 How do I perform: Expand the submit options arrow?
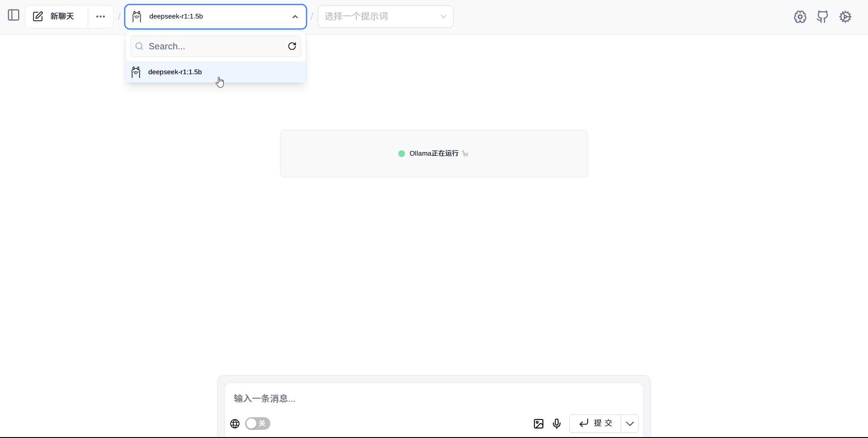coord(630,424)
